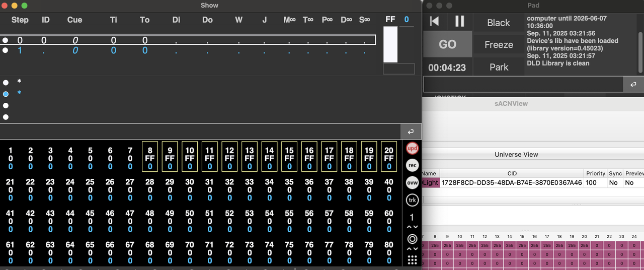The height and width of the screenshot is (270, 644).
Task: Click the Cue value in step 1 row
Action: (x=74, y=50)
